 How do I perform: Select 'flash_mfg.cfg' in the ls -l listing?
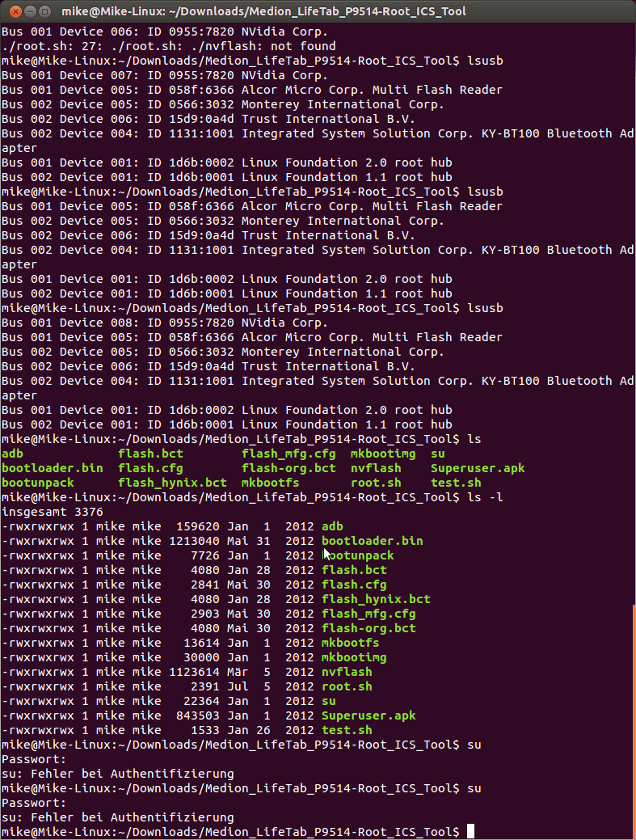pos(369,614)
